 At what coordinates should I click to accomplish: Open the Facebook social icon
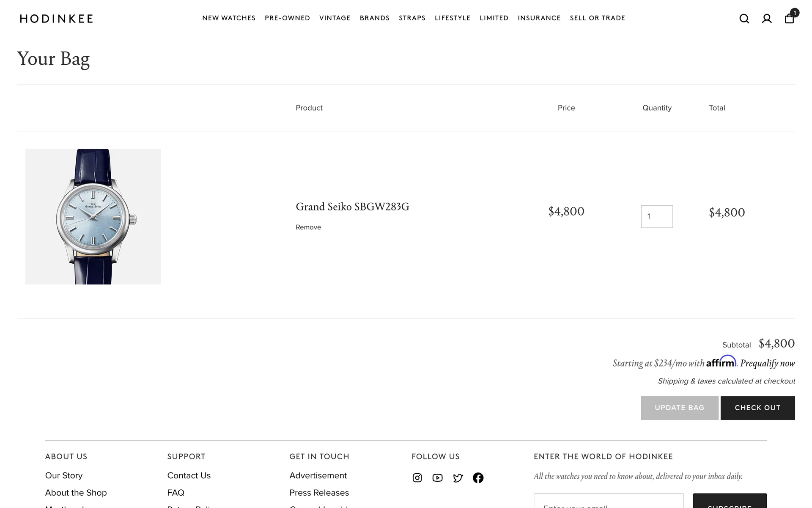click(x=478, y=478)
